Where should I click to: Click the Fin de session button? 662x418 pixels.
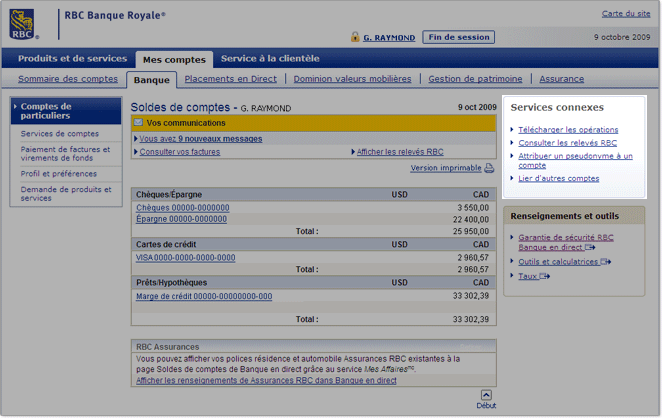(x=459, y=37)
